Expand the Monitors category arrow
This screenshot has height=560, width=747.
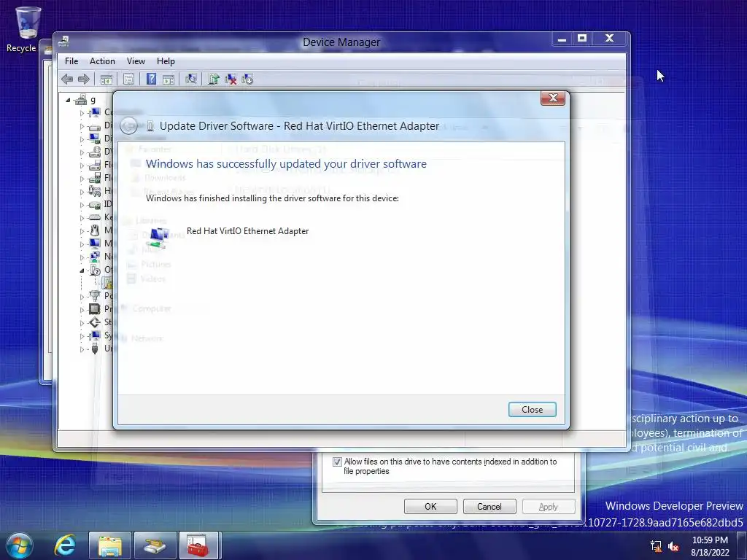click(x=82, y=244)
